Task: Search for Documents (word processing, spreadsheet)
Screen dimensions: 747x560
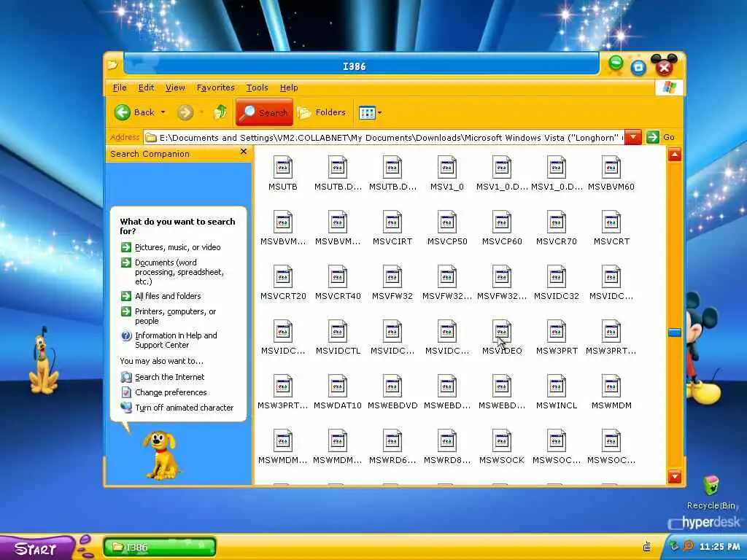Action: point(179,272)
